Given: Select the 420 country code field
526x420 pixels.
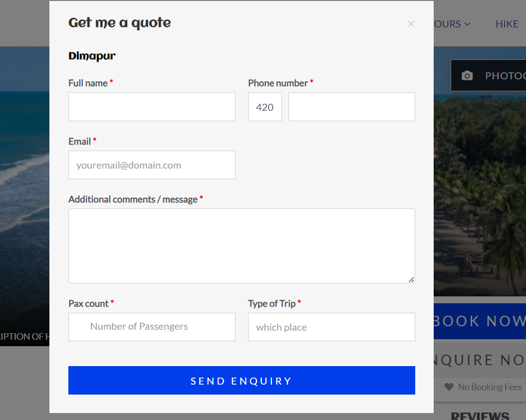Looking at the screenshot, I should click(x=264, y=107).
